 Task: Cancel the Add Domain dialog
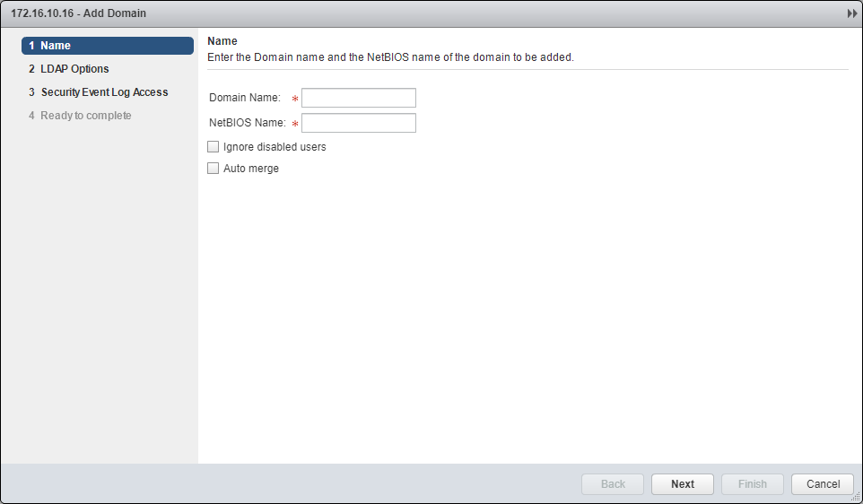(823, 484)
